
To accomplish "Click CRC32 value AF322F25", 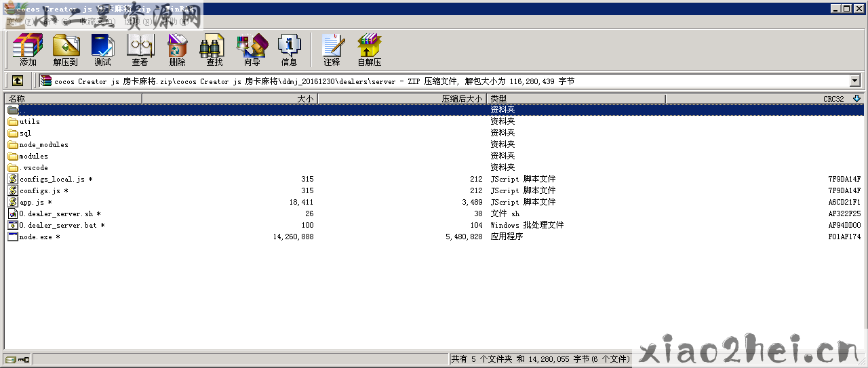I will pyautogui.click(x=844, y=213).
